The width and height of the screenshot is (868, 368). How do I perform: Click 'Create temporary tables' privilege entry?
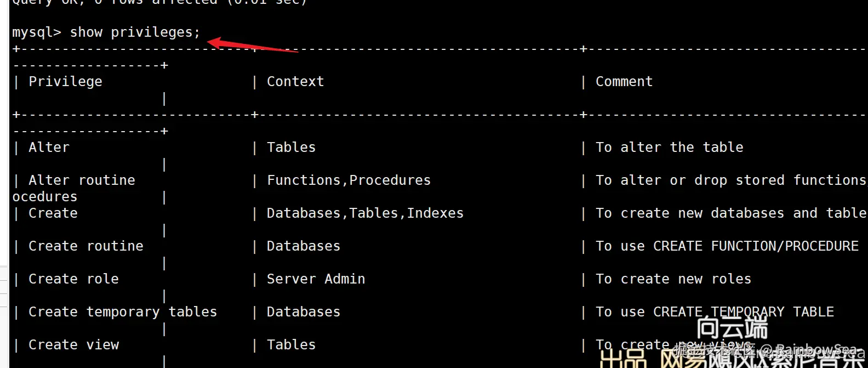tap(123, 312)
